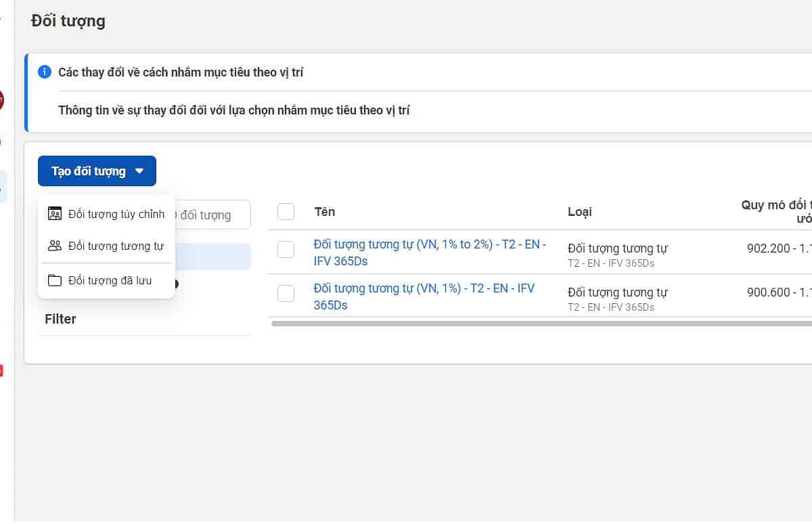Select Đối tượng tương tự menu option

point(116,246)
